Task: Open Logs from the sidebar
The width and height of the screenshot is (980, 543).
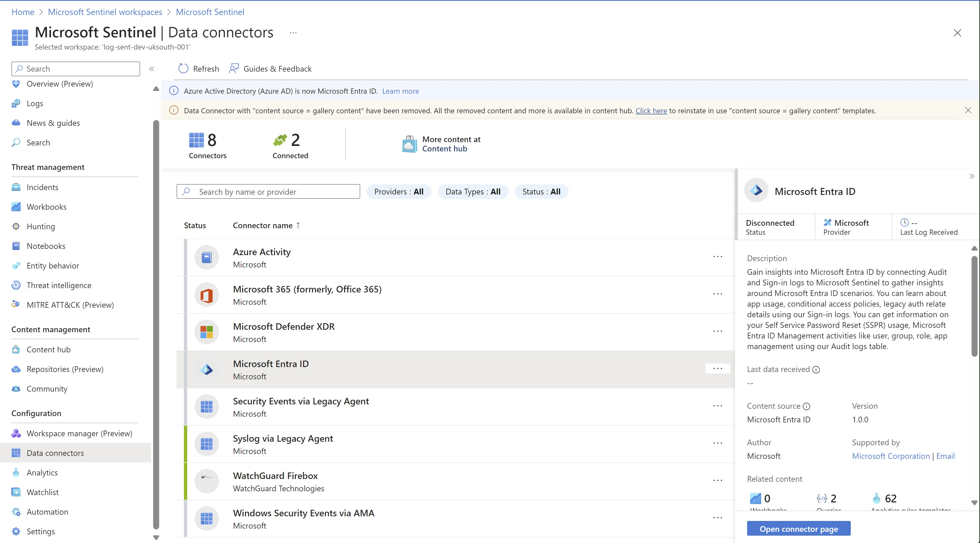Action: click(35, 103)
